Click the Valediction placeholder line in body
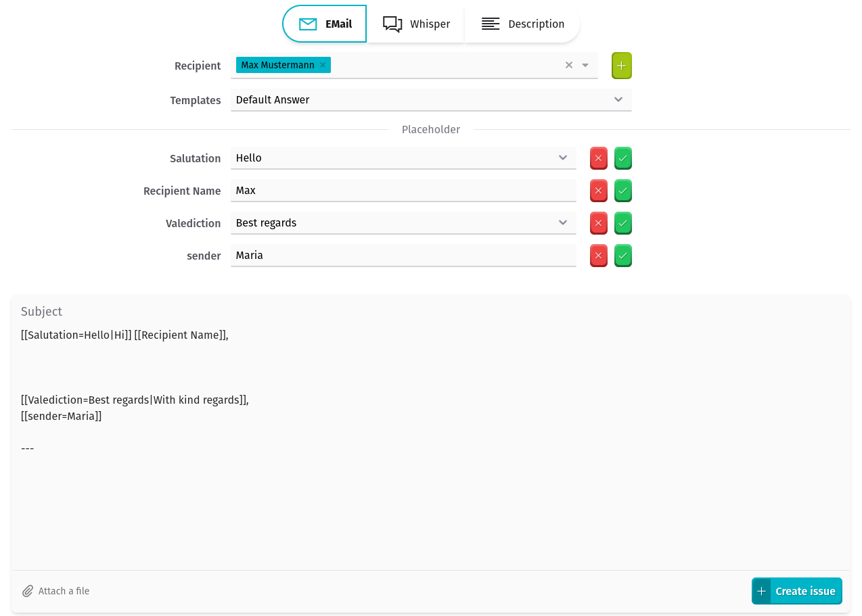Viewport: 862px width, 616px height. coord(135,400)
